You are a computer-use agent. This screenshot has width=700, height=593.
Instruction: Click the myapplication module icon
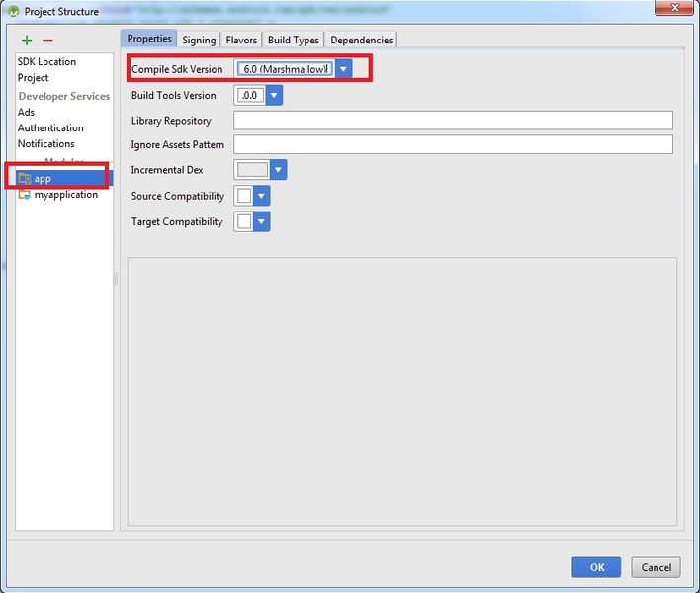24,194
